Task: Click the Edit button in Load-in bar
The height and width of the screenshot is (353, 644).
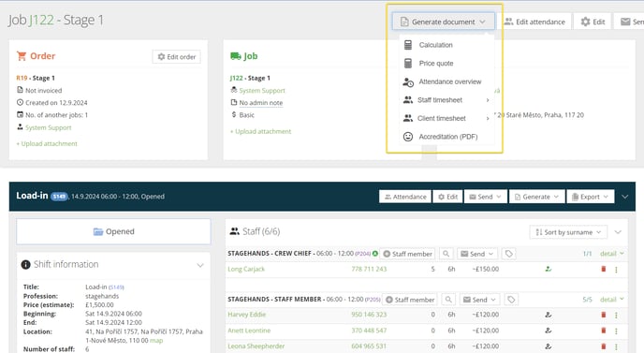Action: (447, 197)
